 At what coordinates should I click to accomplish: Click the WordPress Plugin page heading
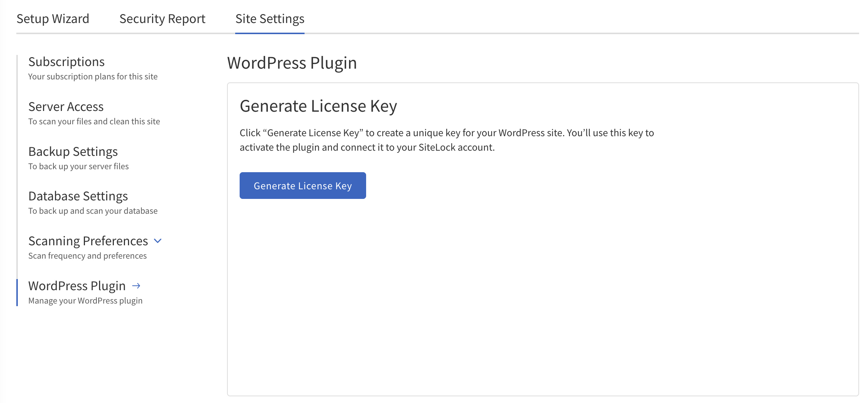292,62
